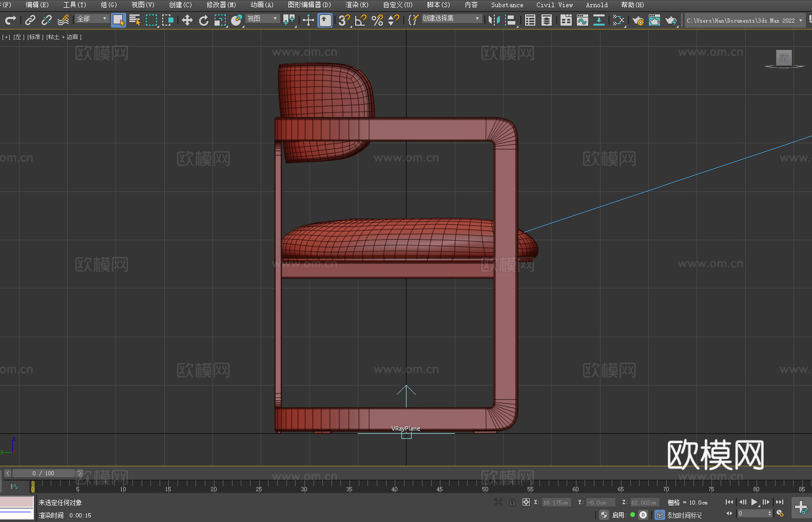Open Render Setup teapot gear icon
The height and width of the screenshot is (522, 812).
[x=638, y=20]
